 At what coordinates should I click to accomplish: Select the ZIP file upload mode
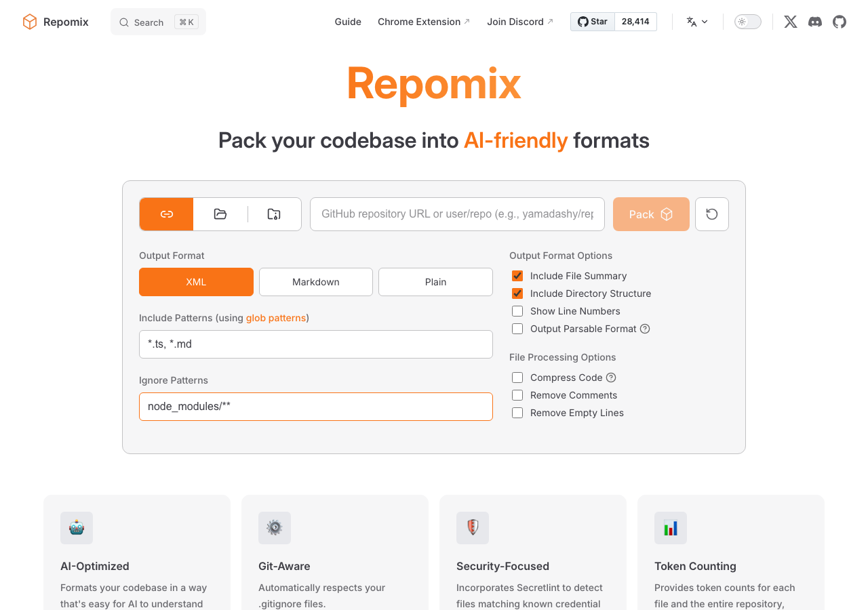274,214
